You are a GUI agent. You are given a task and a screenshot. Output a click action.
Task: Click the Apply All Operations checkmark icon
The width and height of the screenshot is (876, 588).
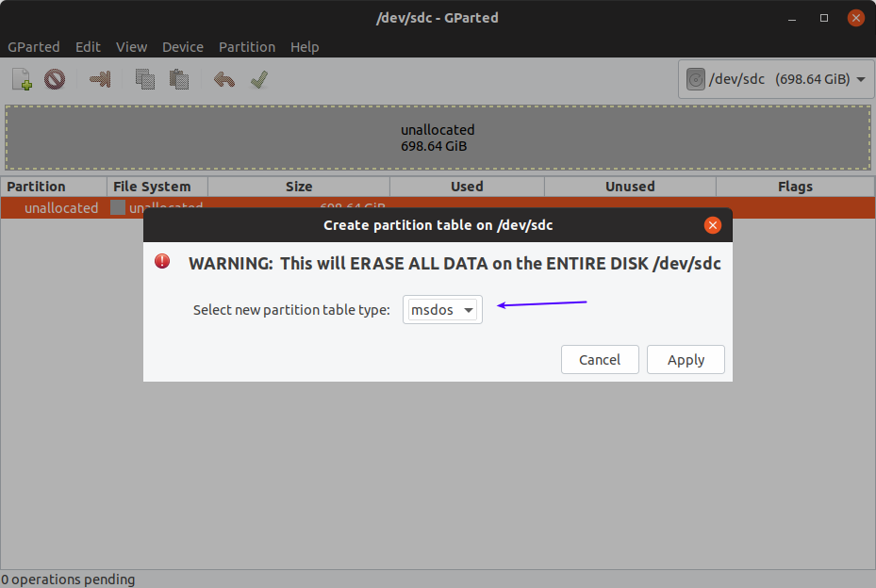(x=259, y=79)
